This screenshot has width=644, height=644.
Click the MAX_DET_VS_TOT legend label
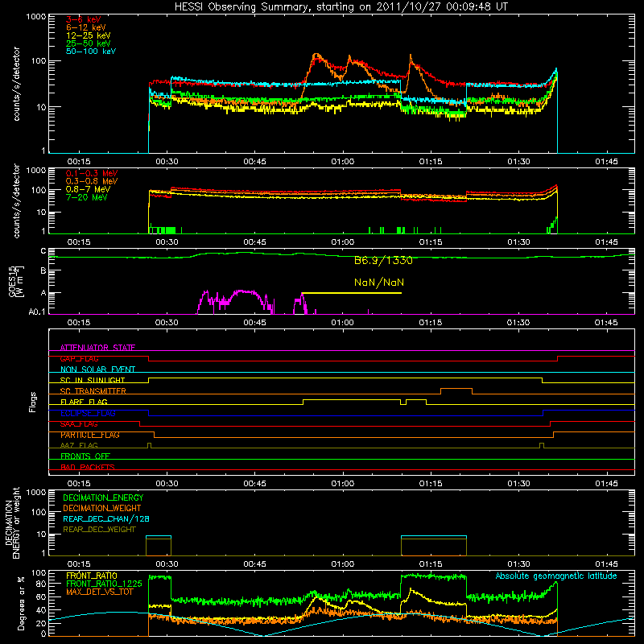click(99, 592)
